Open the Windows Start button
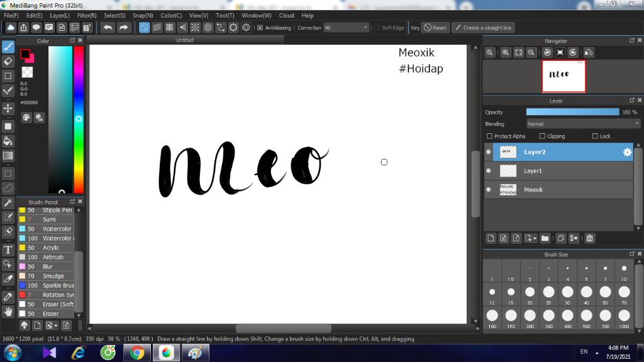644x362 pixels. (x=13, y=353)
